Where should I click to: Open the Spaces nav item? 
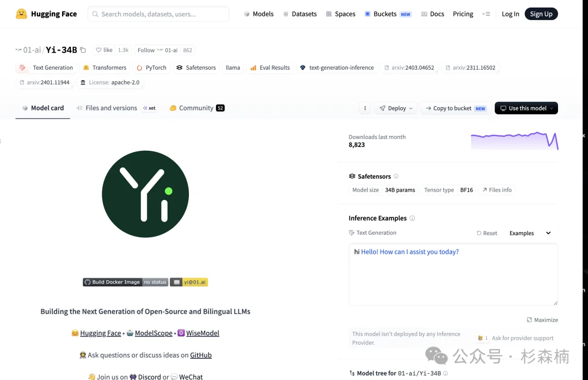tap(340, 14)
